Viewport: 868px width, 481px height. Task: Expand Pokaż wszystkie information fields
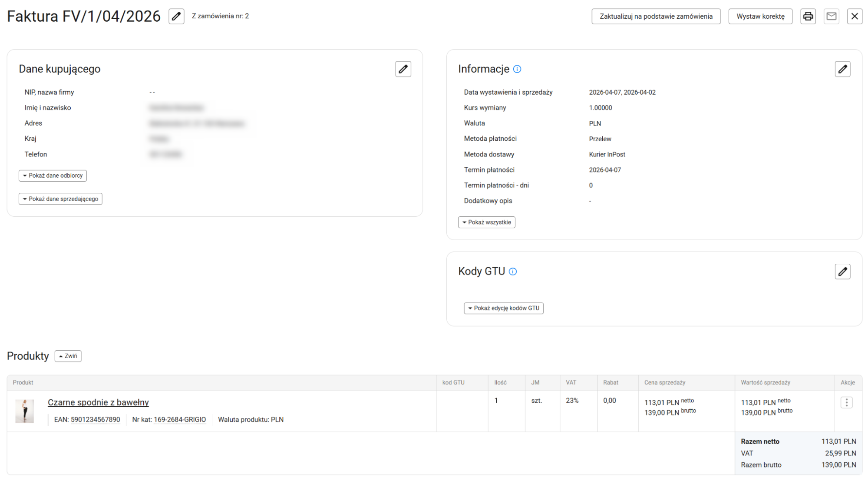coord(486,222)
